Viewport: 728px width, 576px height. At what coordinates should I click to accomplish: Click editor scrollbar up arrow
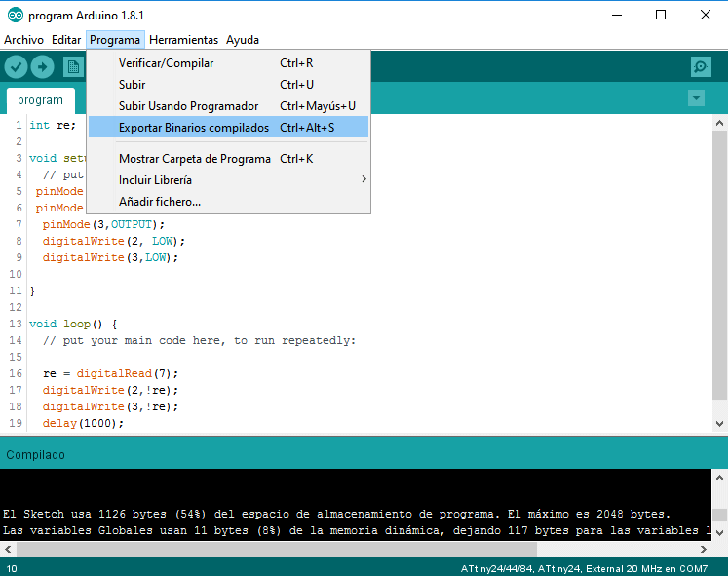(719, 123)
